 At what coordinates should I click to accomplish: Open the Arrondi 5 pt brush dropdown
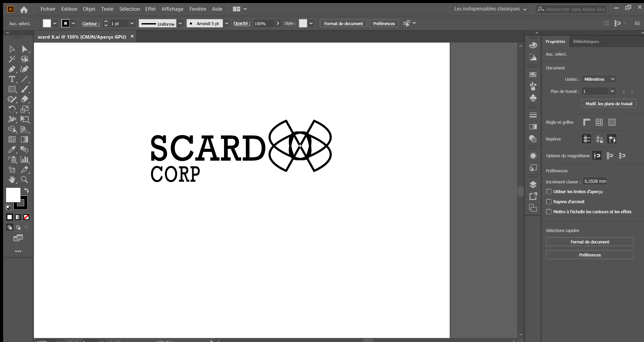point(227,23)
